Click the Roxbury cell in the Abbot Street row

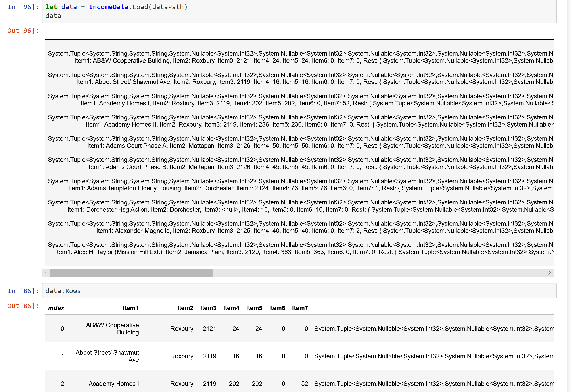click(x=182, y=356)
